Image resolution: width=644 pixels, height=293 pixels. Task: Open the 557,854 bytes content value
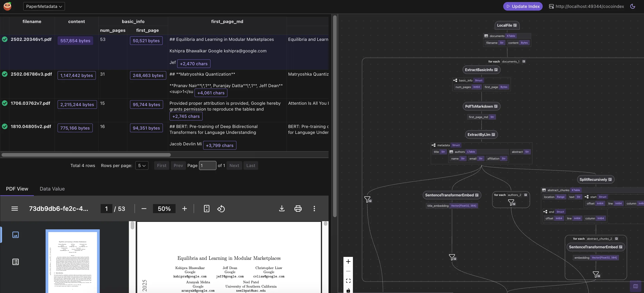pyautogui.click(x=75, y=41)
